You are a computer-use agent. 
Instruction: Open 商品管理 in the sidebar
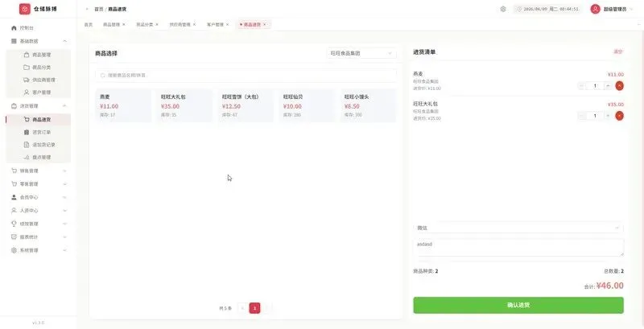click(x=38, y=55)
